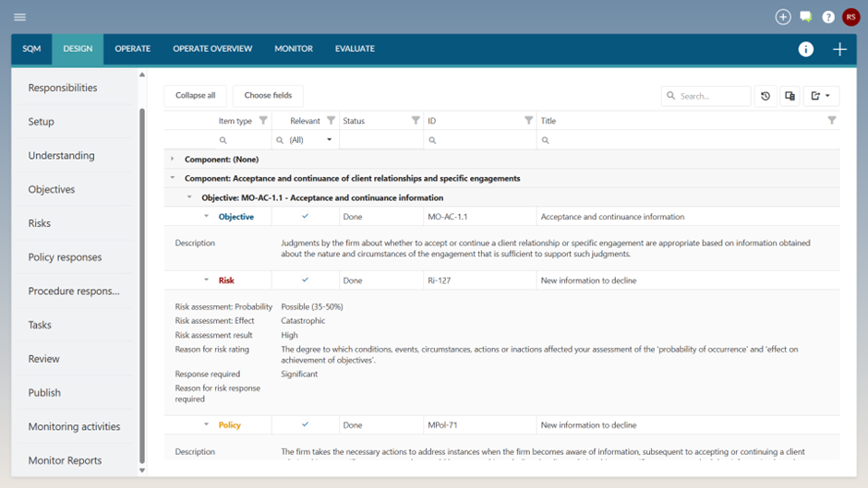Viewport: 868px width, 488px height.
Task: Click the info icon in navigation bar
Action: click(805, 49)
